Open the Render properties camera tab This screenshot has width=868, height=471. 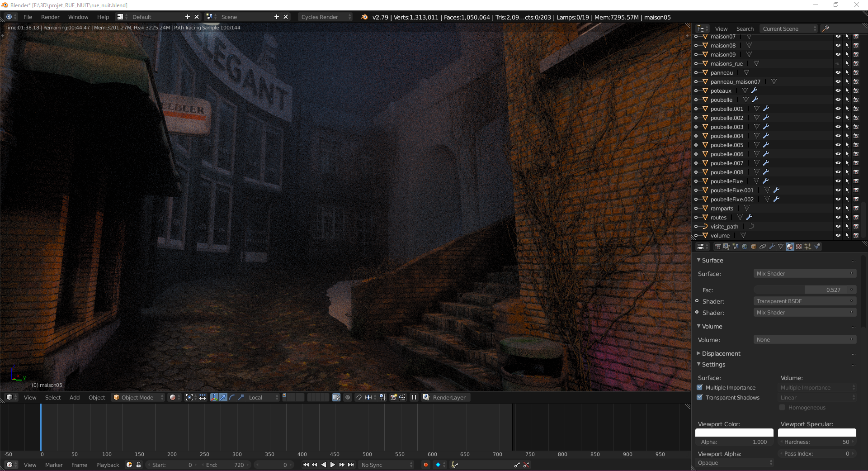(717, 247)
